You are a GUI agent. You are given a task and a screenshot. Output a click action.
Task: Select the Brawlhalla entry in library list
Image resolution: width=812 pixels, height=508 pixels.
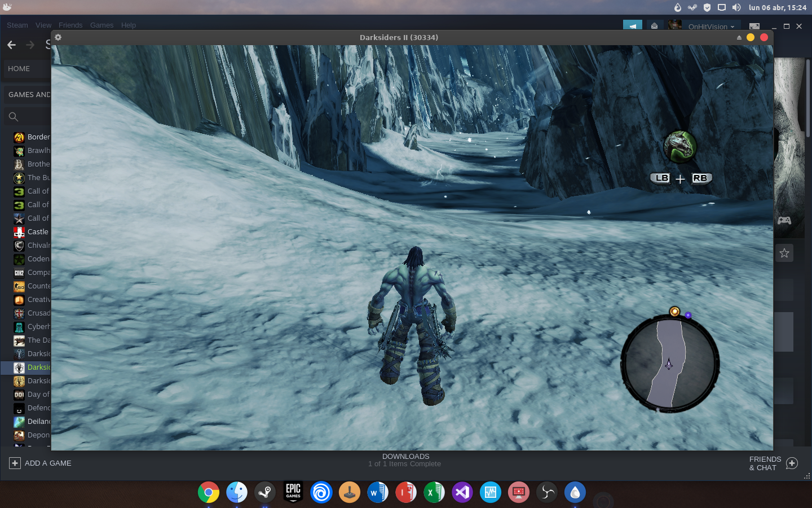[x=32, y=151]
